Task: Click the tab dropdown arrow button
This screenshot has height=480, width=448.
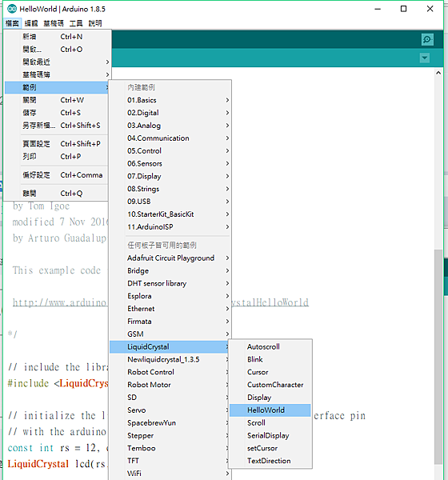Action: tap(425, 58)
